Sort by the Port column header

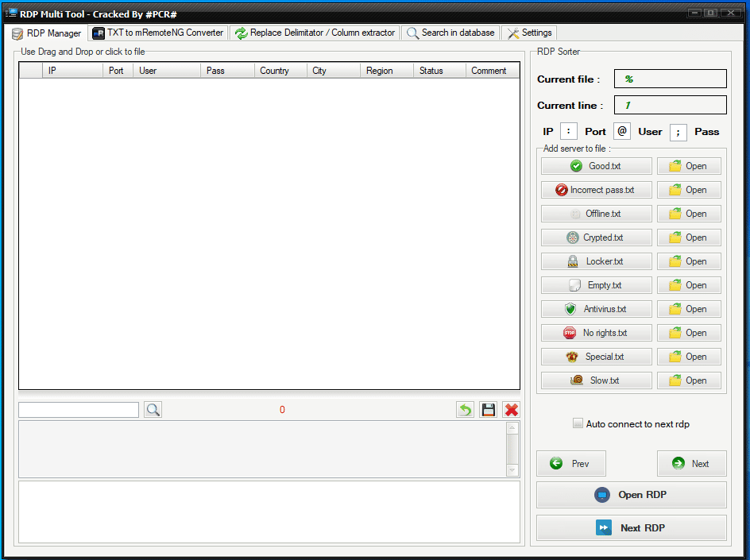click(x=118, y=71)
